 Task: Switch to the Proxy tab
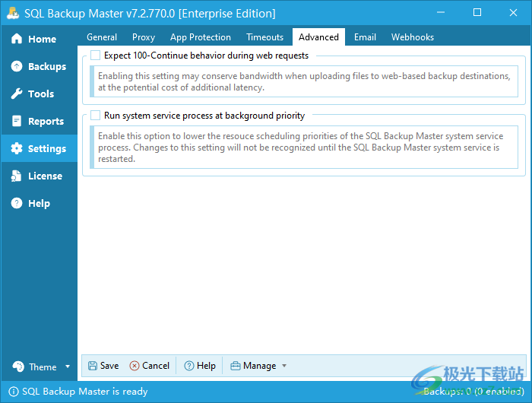click(x=144, y=37)
